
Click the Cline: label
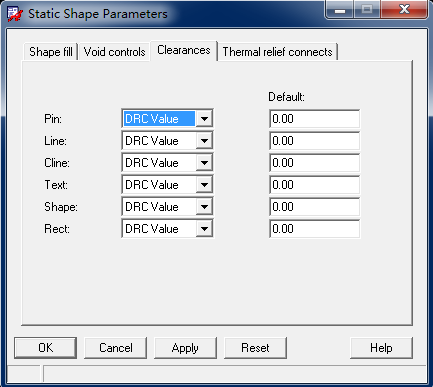pos(57,163)
